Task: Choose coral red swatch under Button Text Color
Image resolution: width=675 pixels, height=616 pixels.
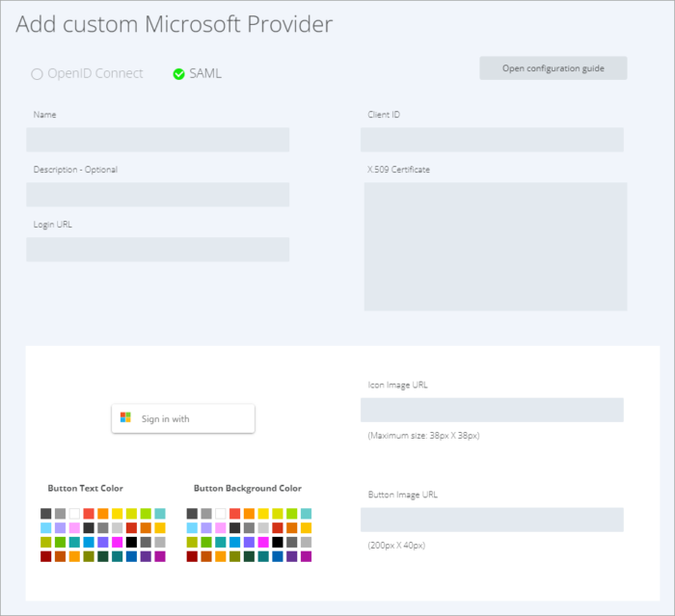Action: coord(89,514)
